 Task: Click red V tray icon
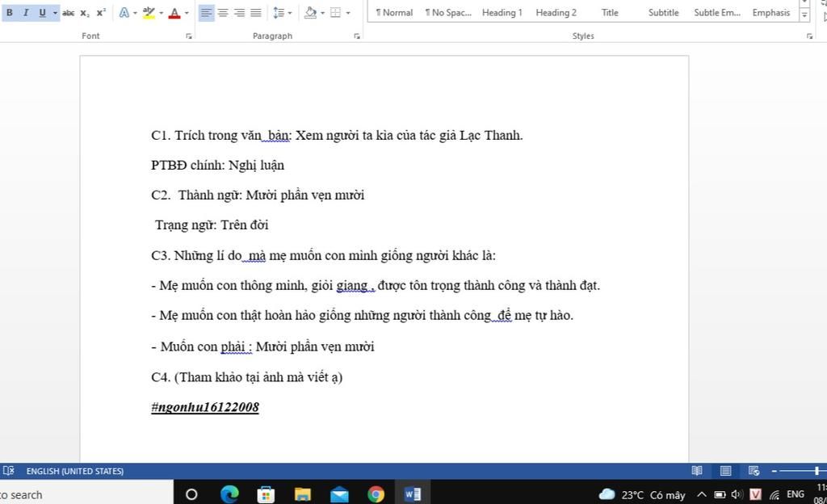[755, 494]
